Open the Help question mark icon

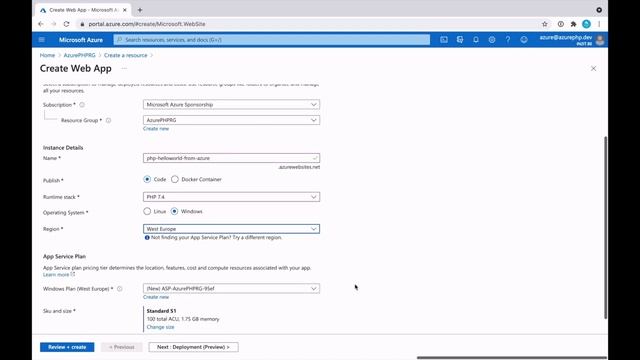tap(508, 40)
